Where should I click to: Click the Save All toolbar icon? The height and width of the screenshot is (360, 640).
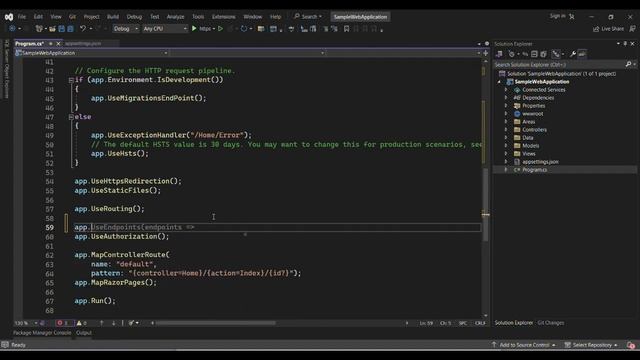71,29
